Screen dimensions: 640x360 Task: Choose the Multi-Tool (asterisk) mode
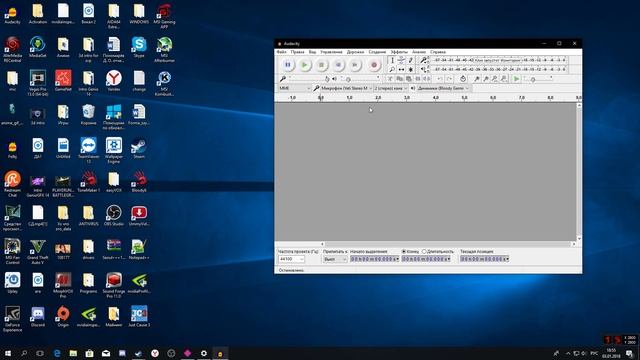point(411,70)
